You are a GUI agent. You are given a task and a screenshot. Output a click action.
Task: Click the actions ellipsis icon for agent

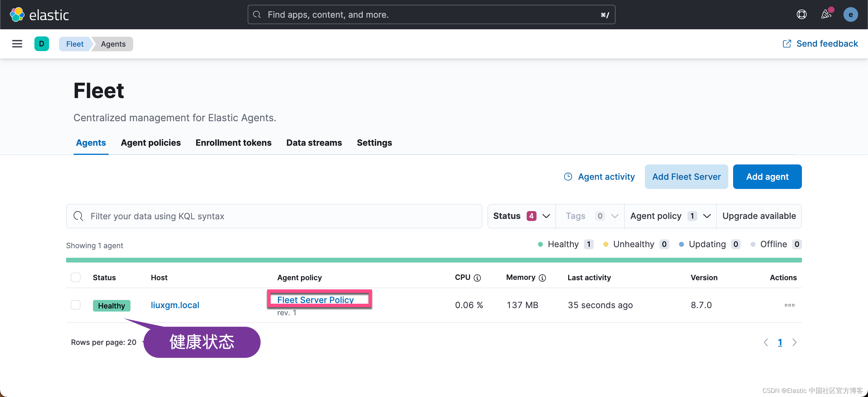click(789, 305)
